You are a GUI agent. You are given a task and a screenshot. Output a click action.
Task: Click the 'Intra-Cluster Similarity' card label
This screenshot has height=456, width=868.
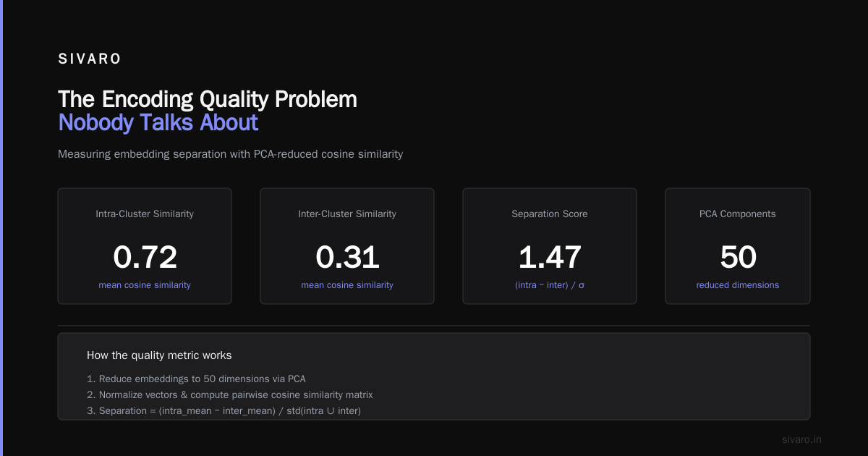pyautogui.click(x=145, y=214)
